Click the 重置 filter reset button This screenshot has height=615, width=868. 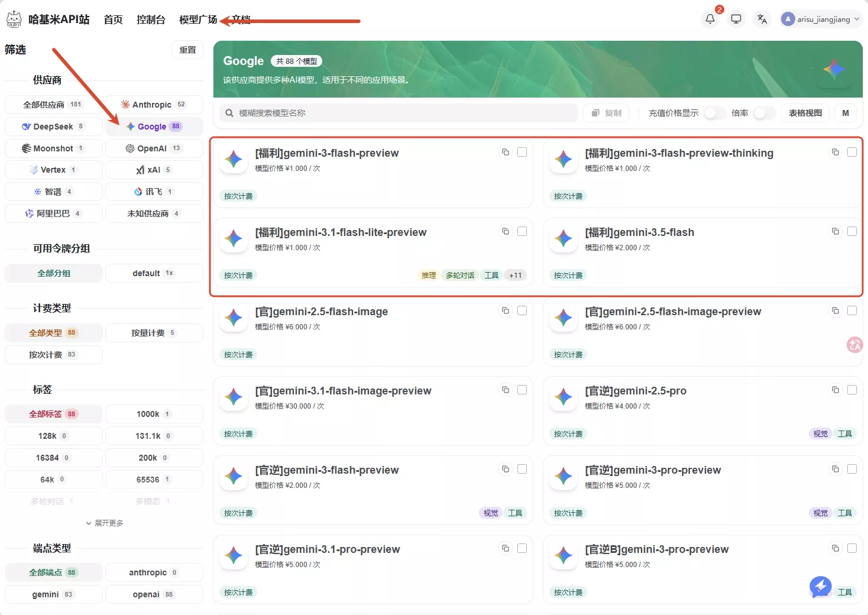coord(187,50)
